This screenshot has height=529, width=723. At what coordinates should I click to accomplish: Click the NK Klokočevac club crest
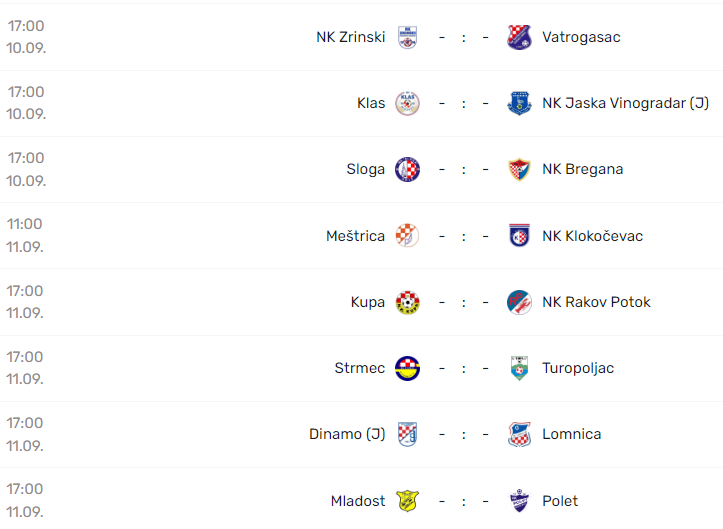tap(519, 236)
